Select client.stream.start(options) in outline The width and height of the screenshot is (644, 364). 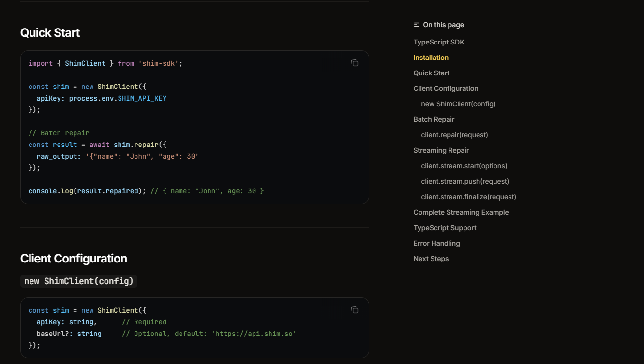464,166
